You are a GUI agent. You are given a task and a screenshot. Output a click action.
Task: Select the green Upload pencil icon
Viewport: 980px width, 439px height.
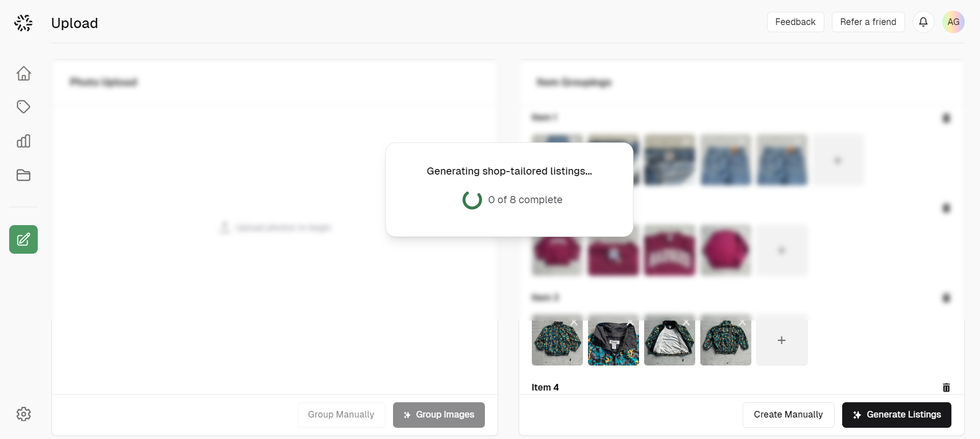click(23, 239)
